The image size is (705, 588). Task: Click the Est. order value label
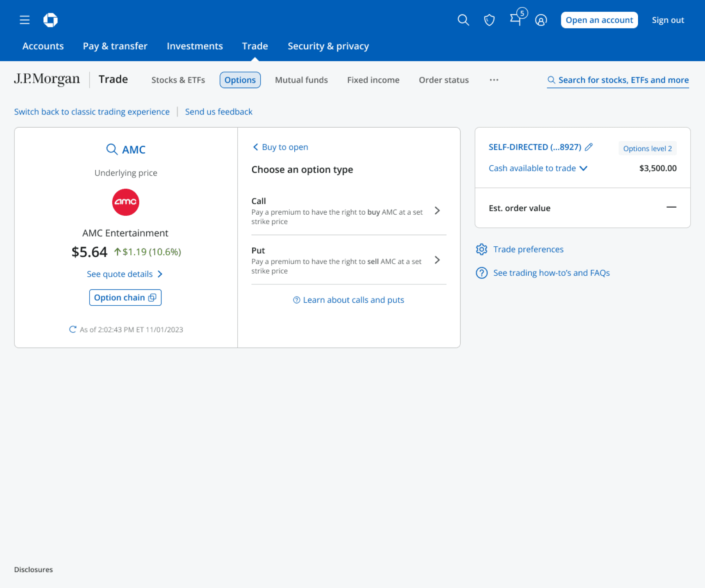tap(519, 208)
